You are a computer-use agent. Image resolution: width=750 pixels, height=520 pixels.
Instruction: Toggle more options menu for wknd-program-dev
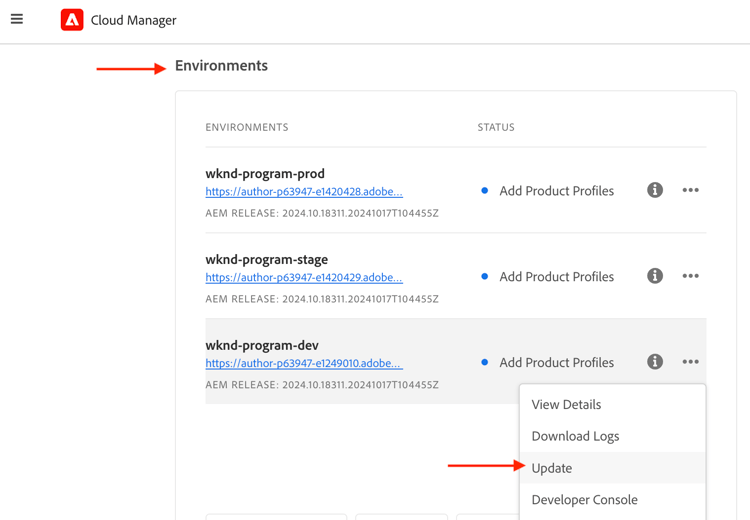(x=690, y=362)
